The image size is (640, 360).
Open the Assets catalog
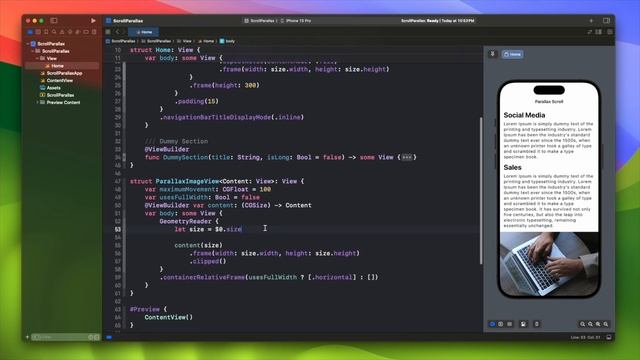(x=53, y=88)
